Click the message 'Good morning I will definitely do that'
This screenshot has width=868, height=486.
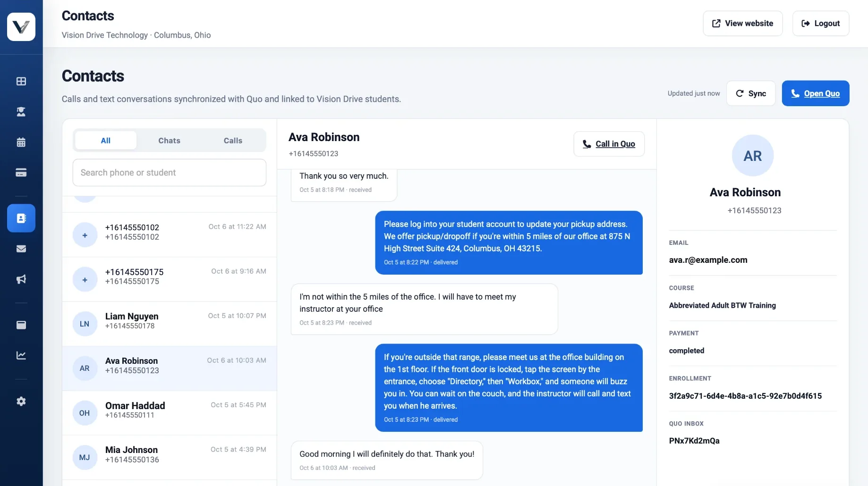[387, 461]
